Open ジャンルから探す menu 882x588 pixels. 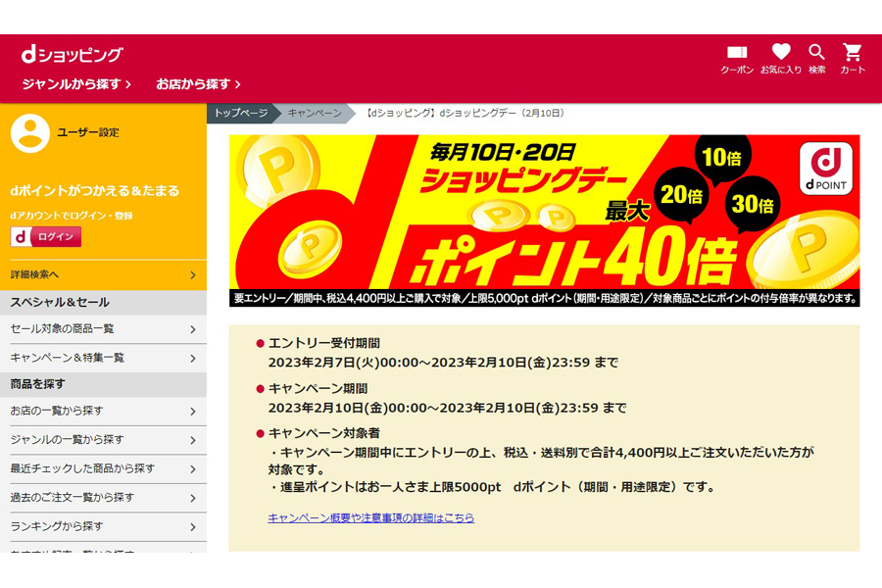pyautogui.click(x=76, y=84)
